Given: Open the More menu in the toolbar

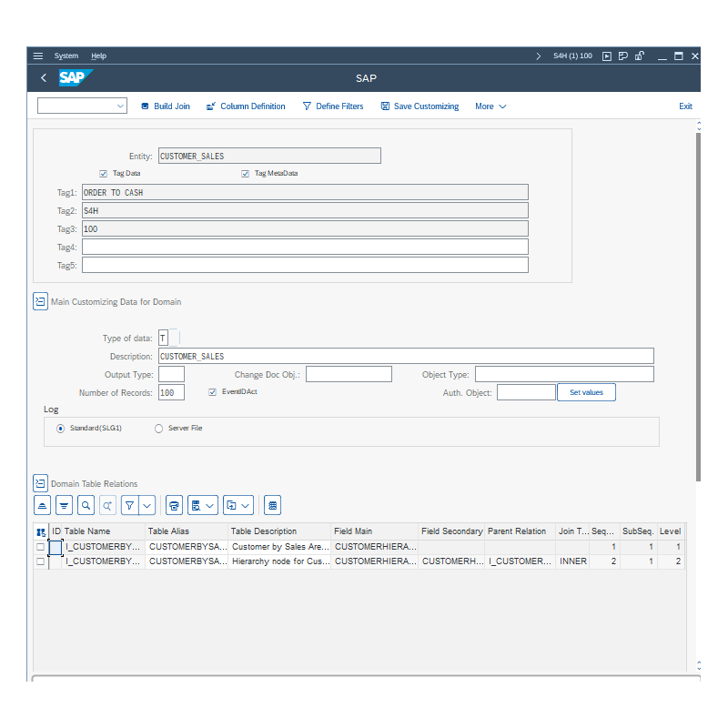Looking at the screenshot, I should tap(490, 106).
